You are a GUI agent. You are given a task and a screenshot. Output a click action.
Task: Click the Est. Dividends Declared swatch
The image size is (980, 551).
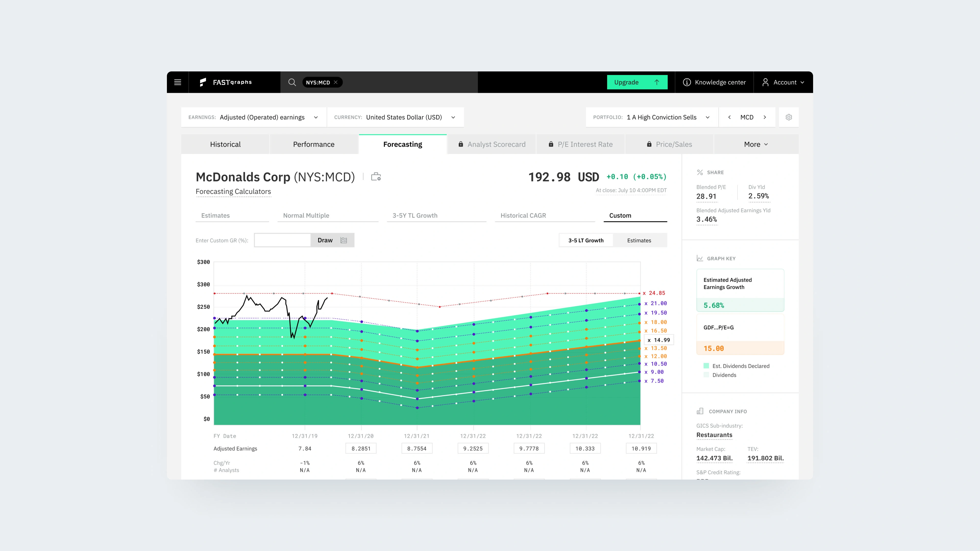(x=706, y=366)
